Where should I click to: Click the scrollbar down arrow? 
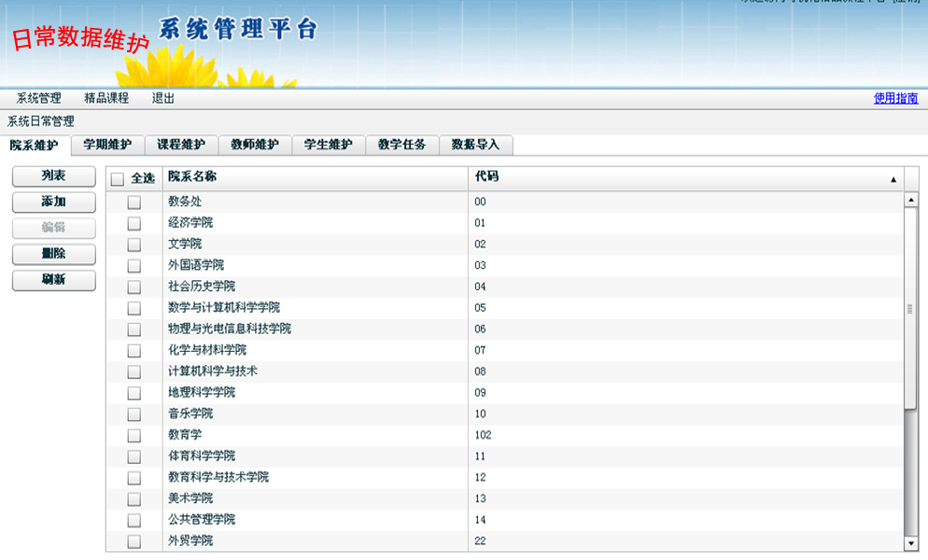click(x=911, y=543)
